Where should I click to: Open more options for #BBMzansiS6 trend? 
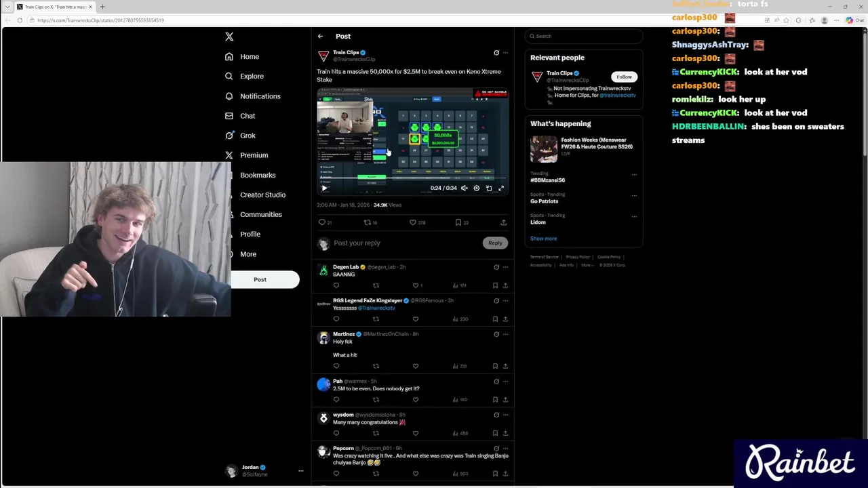634,174
